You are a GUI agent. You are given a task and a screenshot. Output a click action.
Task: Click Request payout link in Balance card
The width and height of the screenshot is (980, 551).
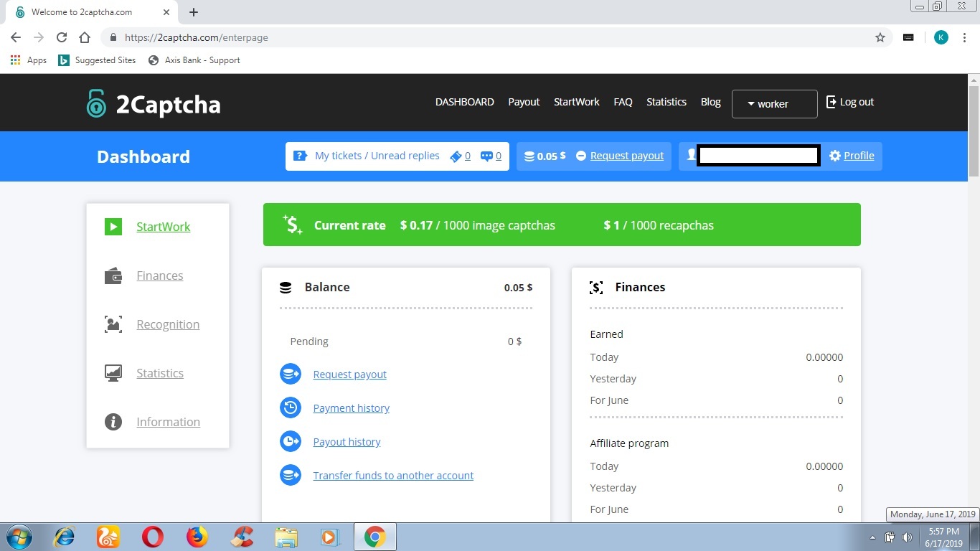pyautogui.click(x=350, y=375)
